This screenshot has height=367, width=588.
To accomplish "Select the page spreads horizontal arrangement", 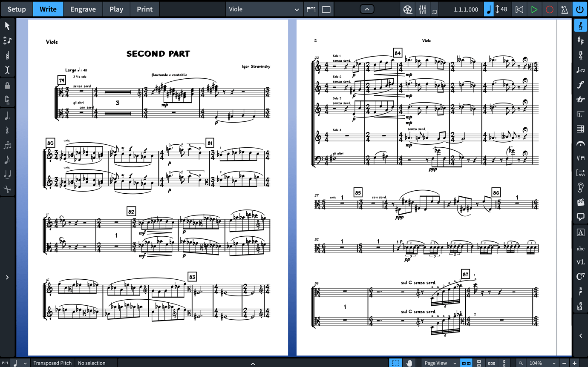I will pyautogui.click(x=467, y=363).
